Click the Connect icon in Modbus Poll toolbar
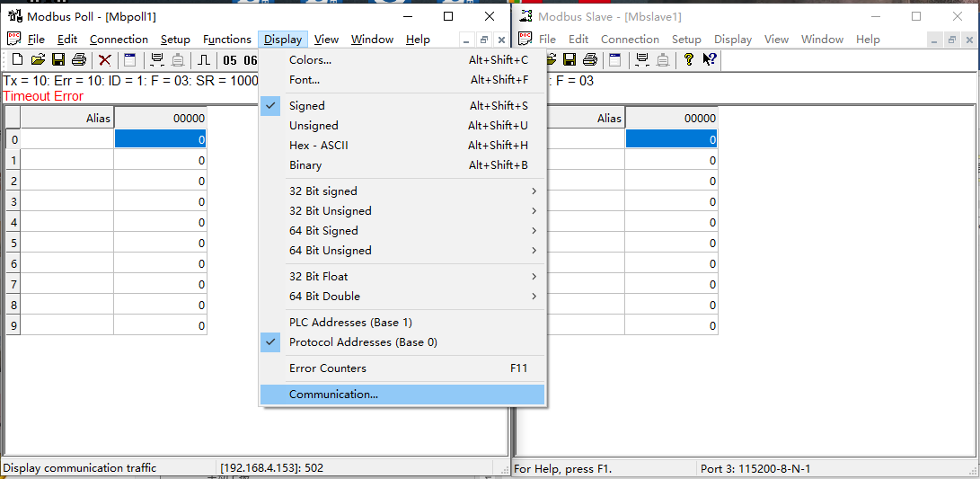980x479 pixels. pyautogui.click(x=157, y=60)
